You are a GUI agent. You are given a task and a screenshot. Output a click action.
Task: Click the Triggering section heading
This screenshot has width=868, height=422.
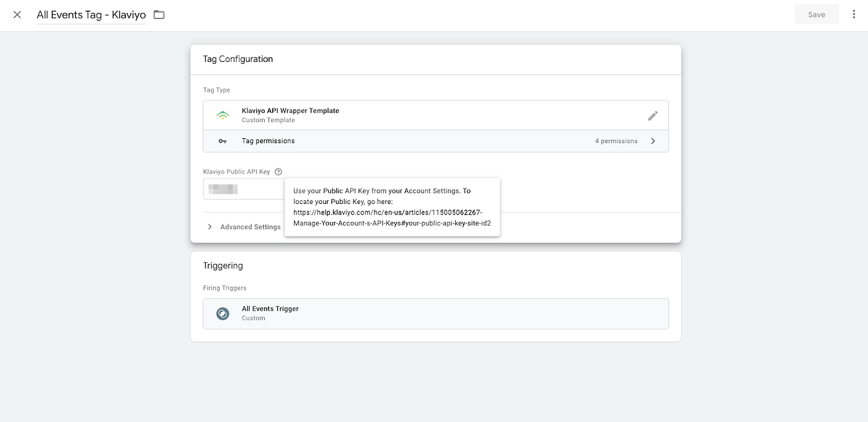pos(223,265)
